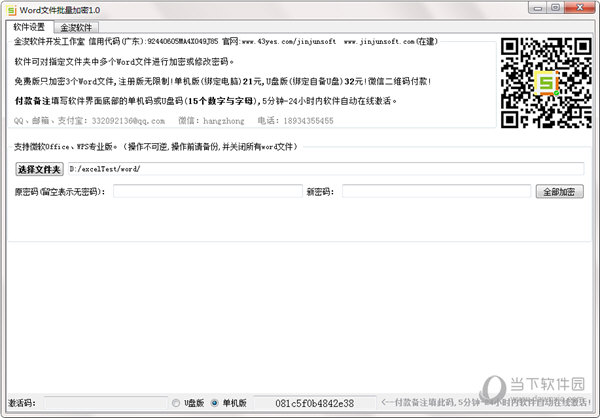600x418 pixels.
Task: Click the machine code 081c5f0b4842e38
Action: [315, 403]
